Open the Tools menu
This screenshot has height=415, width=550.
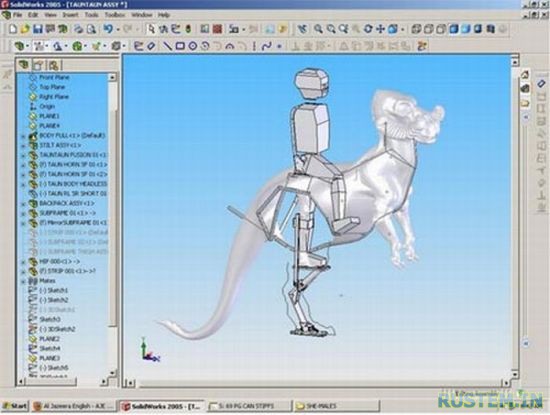[91, 15]
